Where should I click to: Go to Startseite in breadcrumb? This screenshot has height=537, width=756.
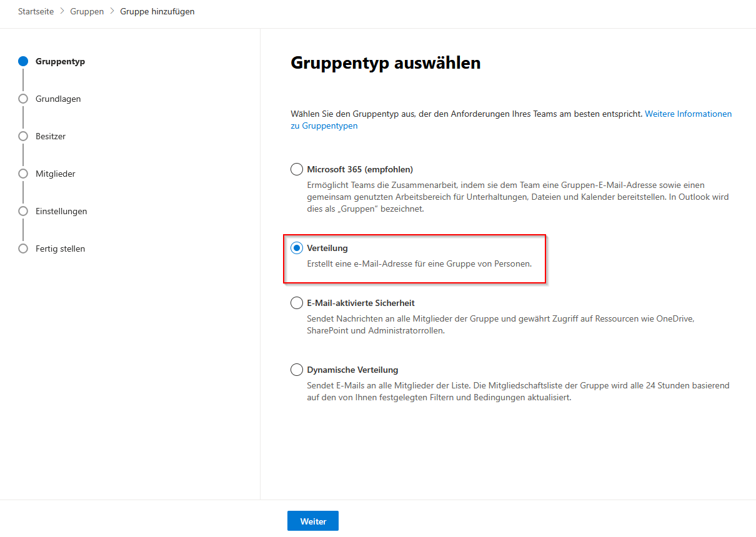(x=36, y=12)
